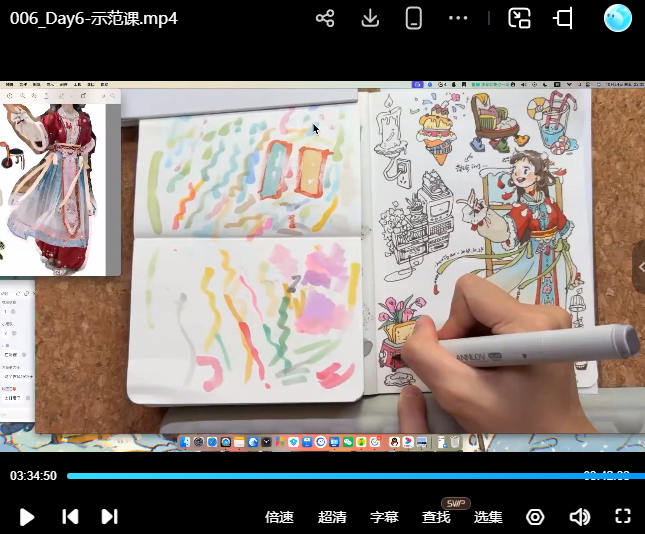This screenshot has width=645, height=534.
Task: Mute the video with the speaker icon
Action: pyautogui.click(x=579, y=517)
